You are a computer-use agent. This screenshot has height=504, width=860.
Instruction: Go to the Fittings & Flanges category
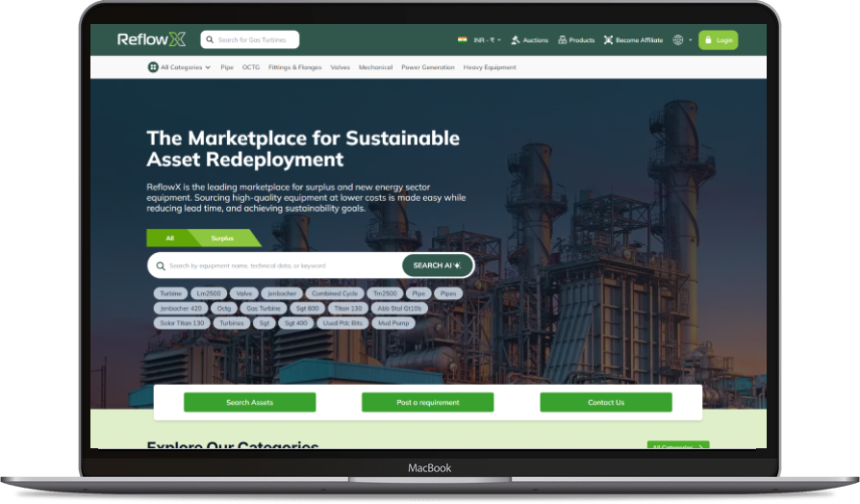point(295,67)
